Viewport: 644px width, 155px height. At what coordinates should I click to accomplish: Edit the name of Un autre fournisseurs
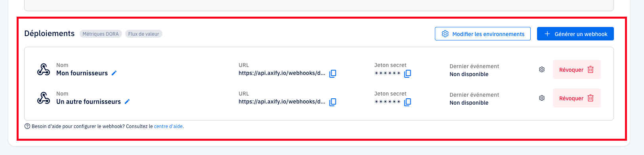coord(127,101)
